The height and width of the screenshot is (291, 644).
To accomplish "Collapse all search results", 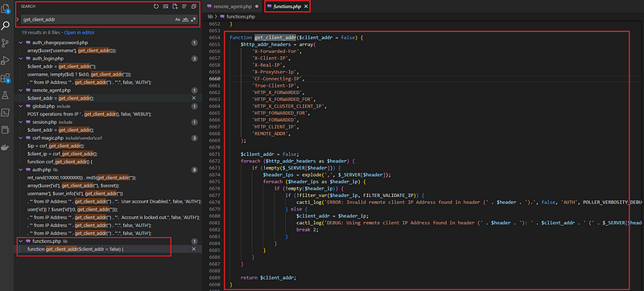I will (194, 6).
